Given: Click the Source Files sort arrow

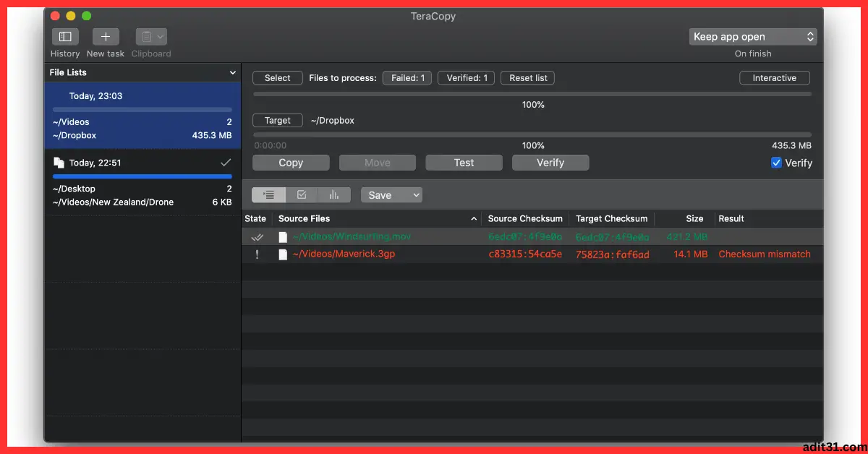Looking at the screenshot, I should tap(475, 219).
